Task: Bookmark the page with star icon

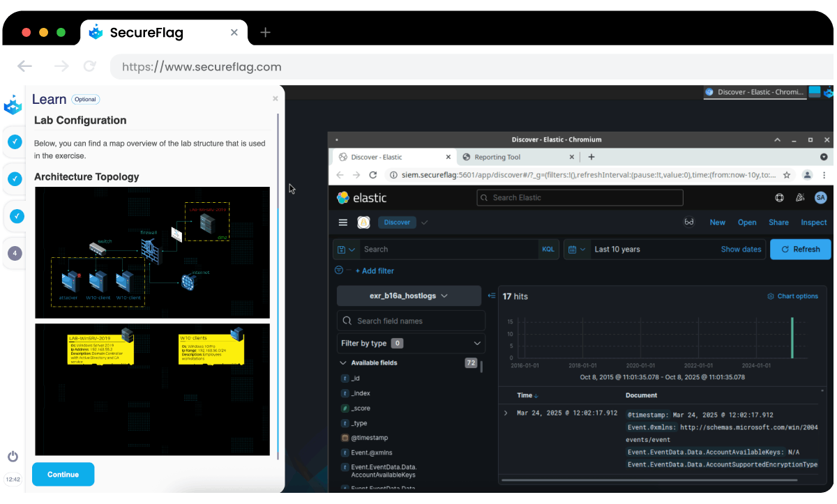Action: 787,176
